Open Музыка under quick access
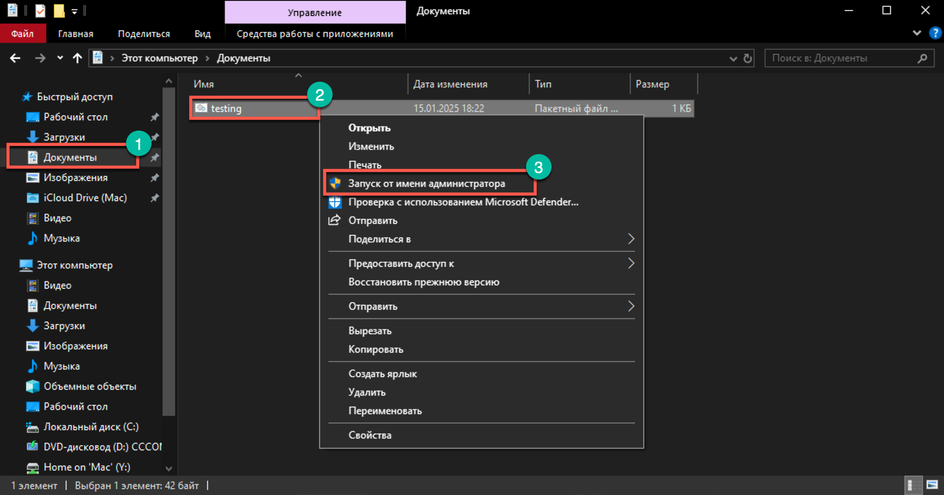This screenshot has height=495, width=944. pos(61,238)
